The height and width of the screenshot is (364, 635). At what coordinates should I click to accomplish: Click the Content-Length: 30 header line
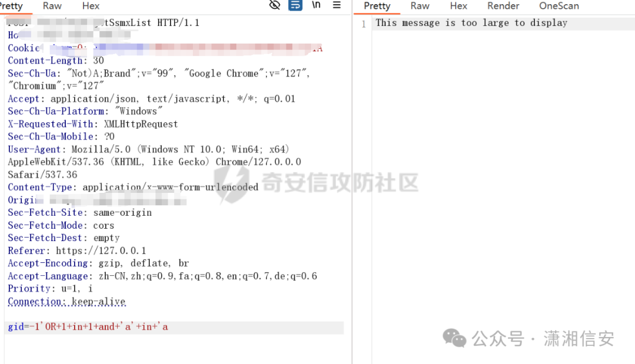[56, 61]
